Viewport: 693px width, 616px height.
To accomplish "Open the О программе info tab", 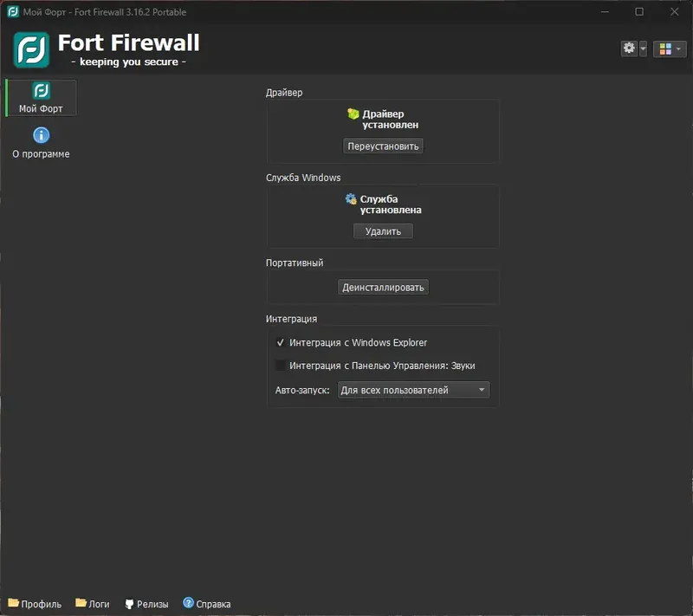I will 41,143.
